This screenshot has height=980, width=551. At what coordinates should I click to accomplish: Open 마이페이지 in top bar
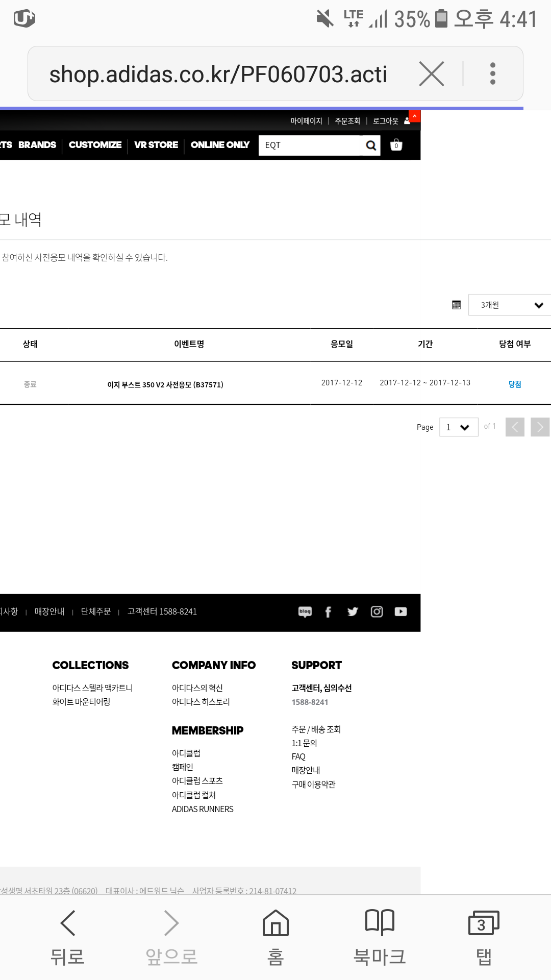click(x=306, y=121)
